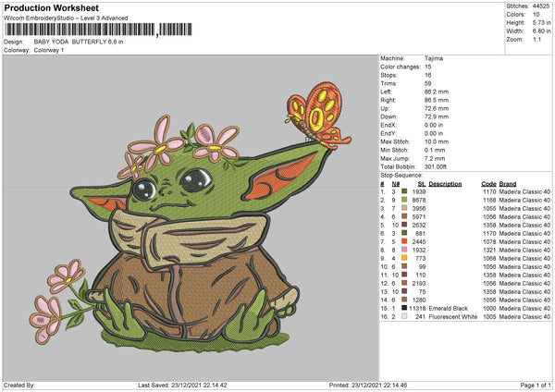Screen dimensions: 555x392
Task: Click the Min Stitch value 0.1 mm
Action: tap(435, 150)
